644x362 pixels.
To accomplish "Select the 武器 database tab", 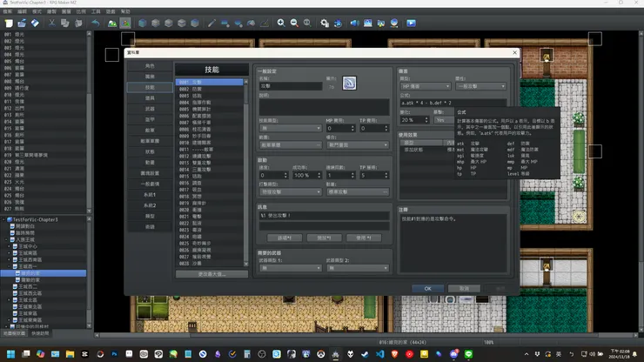I will tap(150, 109).
